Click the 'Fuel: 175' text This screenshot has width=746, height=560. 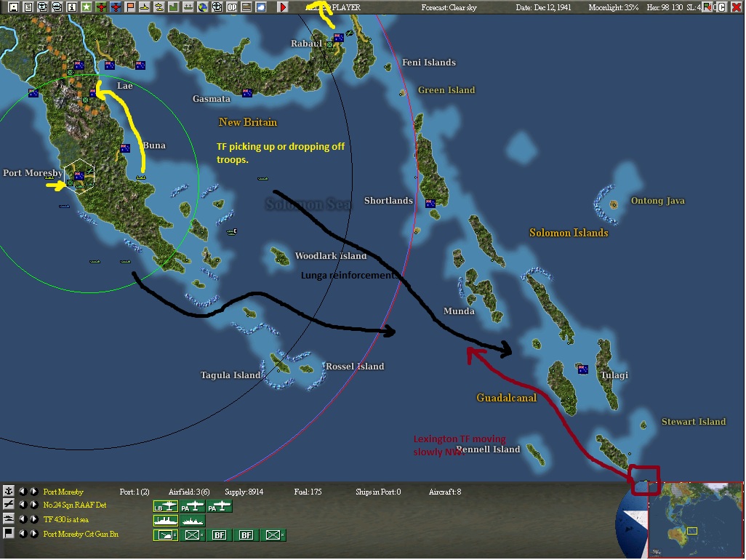[308, 492]
